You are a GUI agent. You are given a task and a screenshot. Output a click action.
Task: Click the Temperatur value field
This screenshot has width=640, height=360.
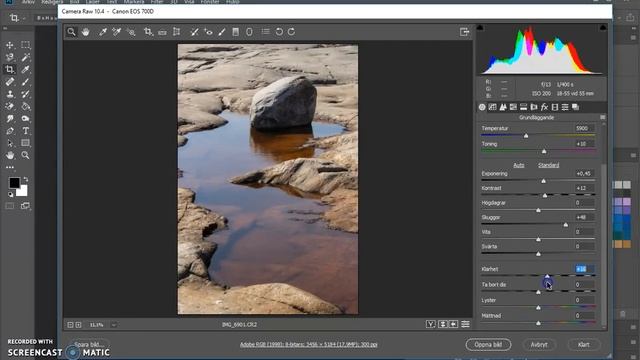click(584, 128)
